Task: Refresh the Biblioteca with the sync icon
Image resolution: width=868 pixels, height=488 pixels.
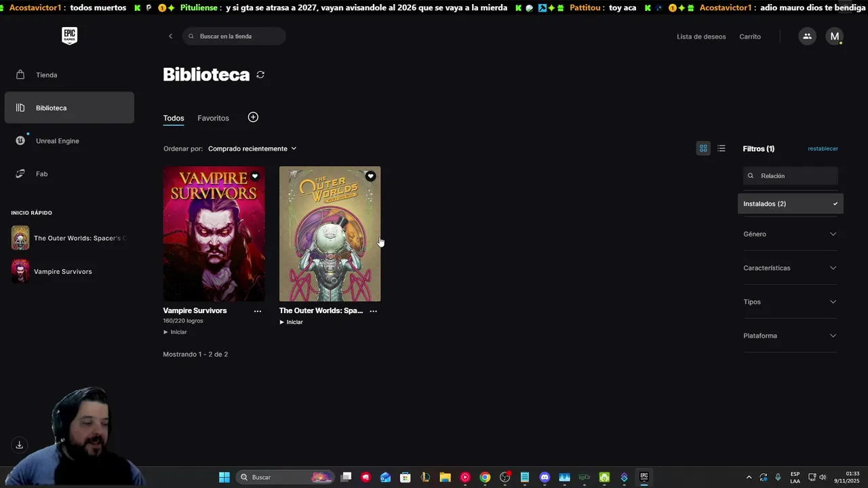Action: pos(260,75)
